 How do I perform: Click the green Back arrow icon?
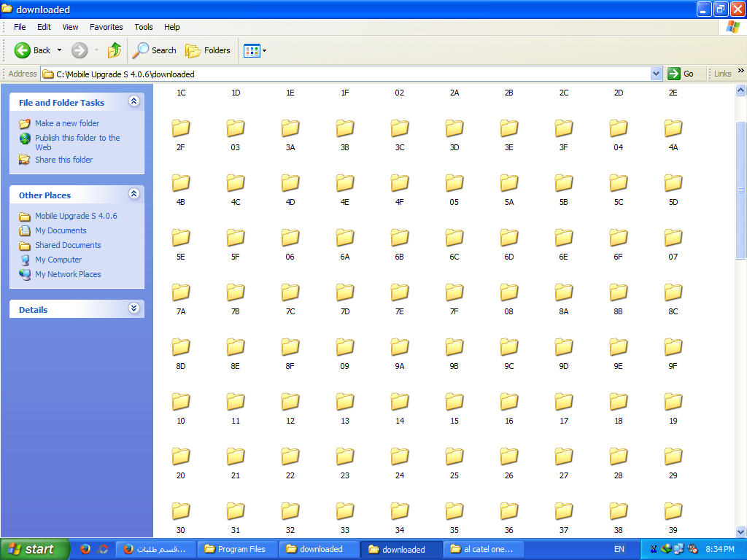(23, 50)
